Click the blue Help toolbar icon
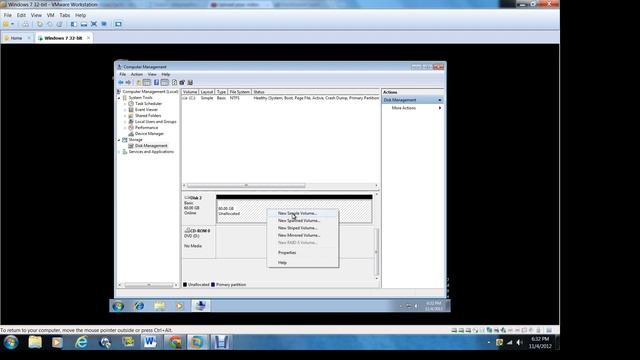 pos(156,82)
